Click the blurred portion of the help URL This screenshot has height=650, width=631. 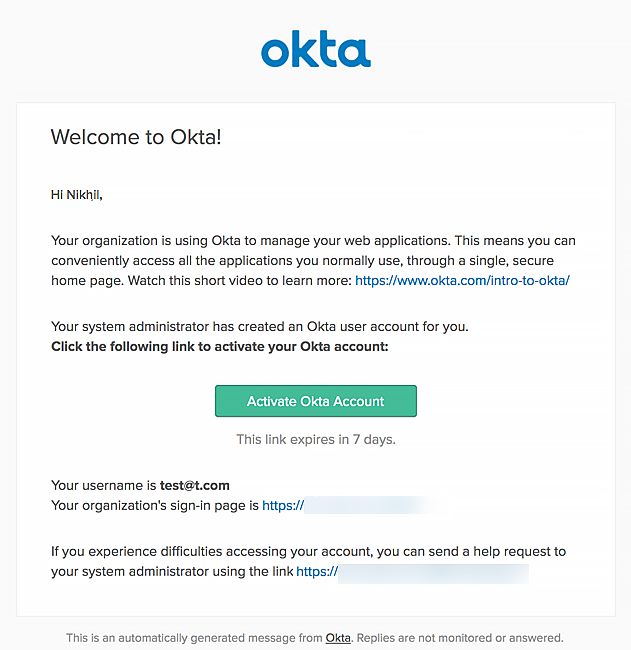433,574
